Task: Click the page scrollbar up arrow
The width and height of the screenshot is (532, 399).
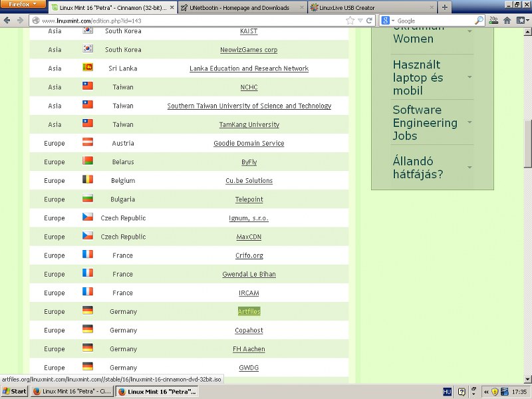Action: (527, 32)
